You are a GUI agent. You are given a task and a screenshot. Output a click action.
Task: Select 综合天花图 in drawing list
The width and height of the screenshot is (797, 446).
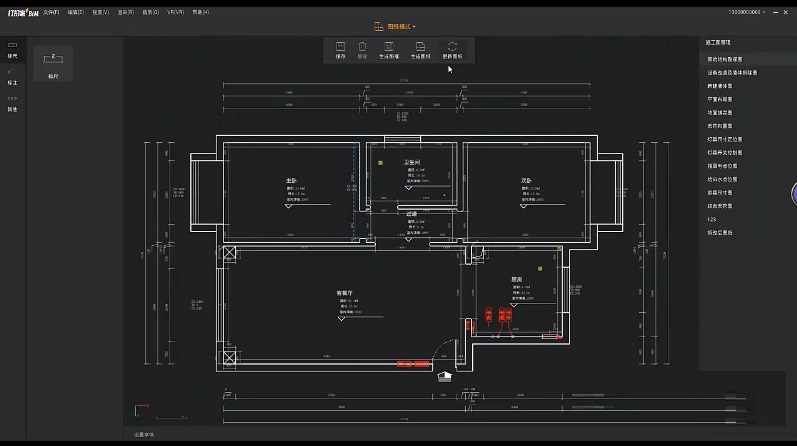pyautogui.click(x=720, y=205)
